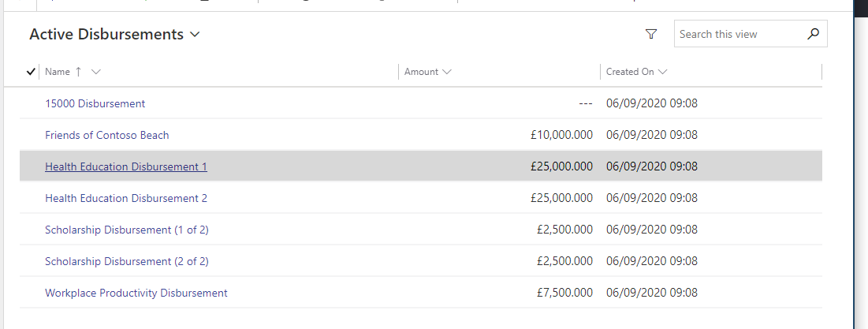Expand the Name column dropdown chevron
The image size is (868, 329).
95,72
